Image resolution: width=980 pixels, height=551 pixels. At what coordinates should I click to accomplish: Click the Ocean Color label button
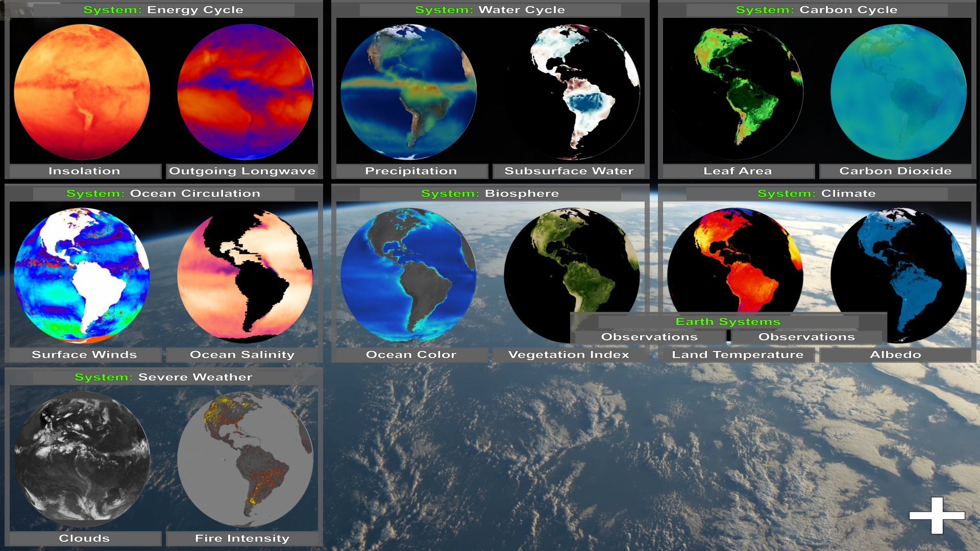(x=411, y=355)
